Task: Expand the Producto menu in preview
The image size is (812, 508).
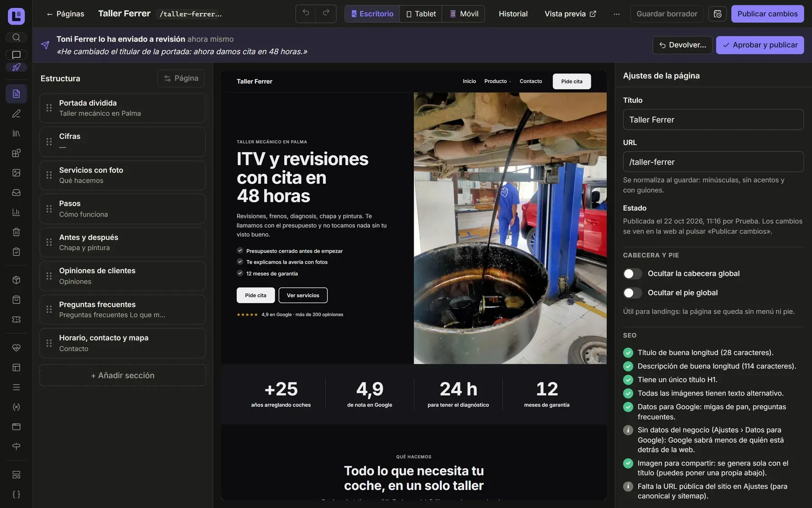Action: pyautogui.click(x=498, y=81)
